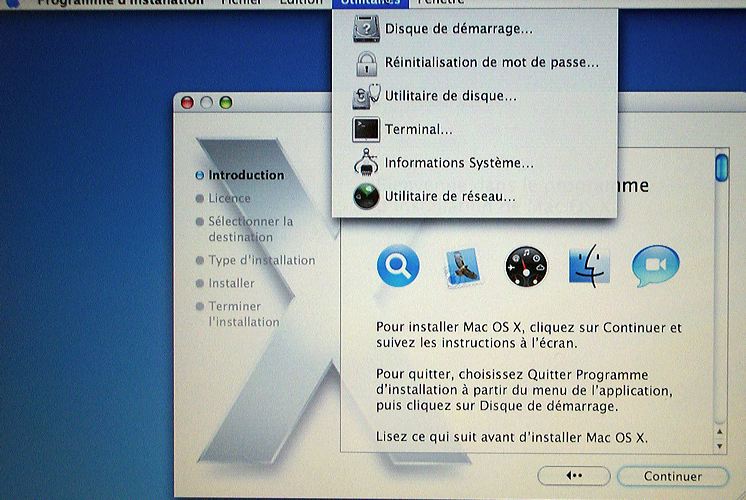The height and width of the screenshot is (500, 746).
Task: Click the blue scrollbar thumb in text pane
Action: pos(722,167)
